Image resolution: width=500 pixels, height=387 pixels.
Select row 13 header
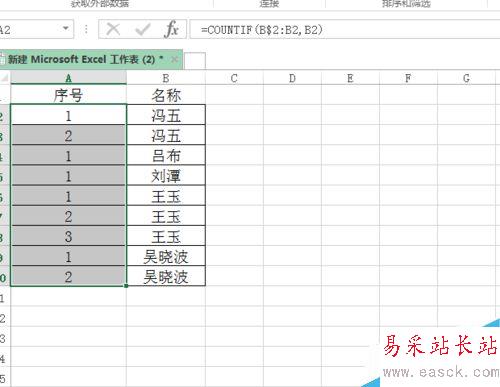4,338
